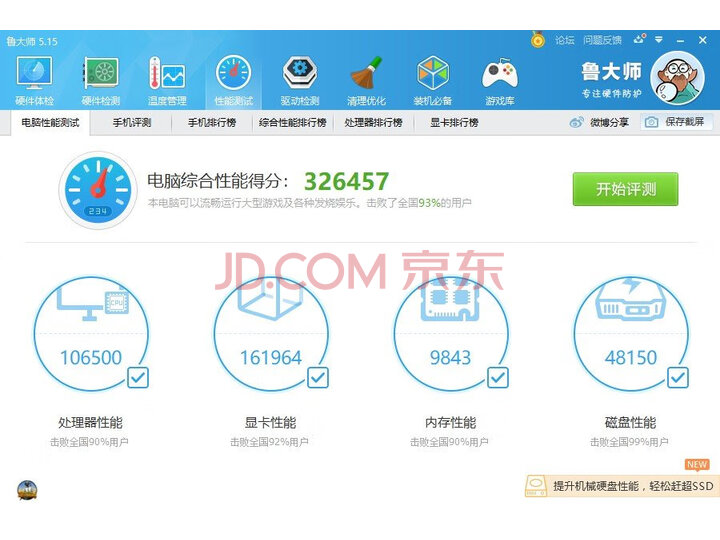The height and width of the screenshot is (540, 720).
Task: Open the title bar dropdown menu arrow
Action: (659, 40)
